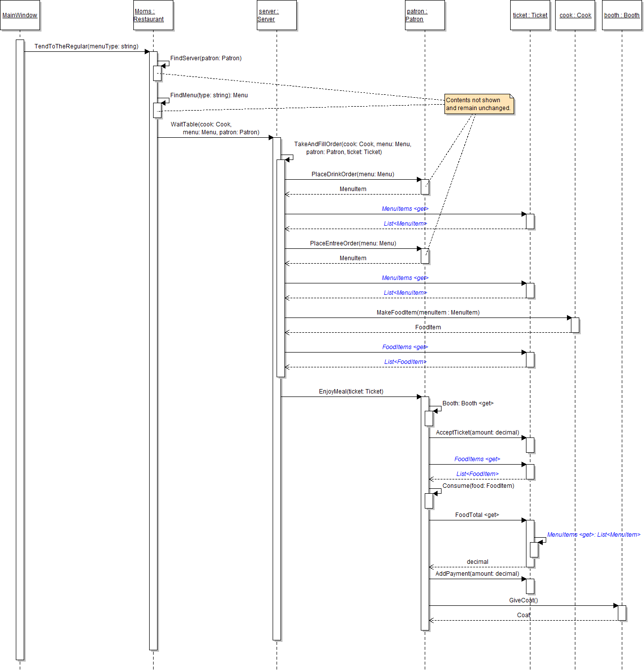
Task: Select the MainWindow lifeline header
Action: coord(20,15)
